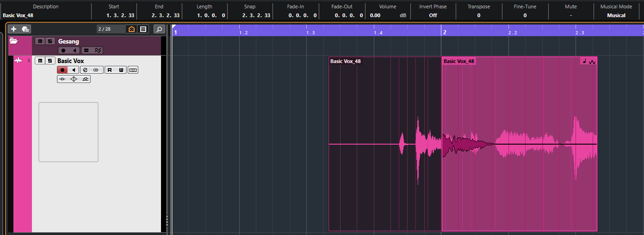Open the track presets button

click(25, 29)
